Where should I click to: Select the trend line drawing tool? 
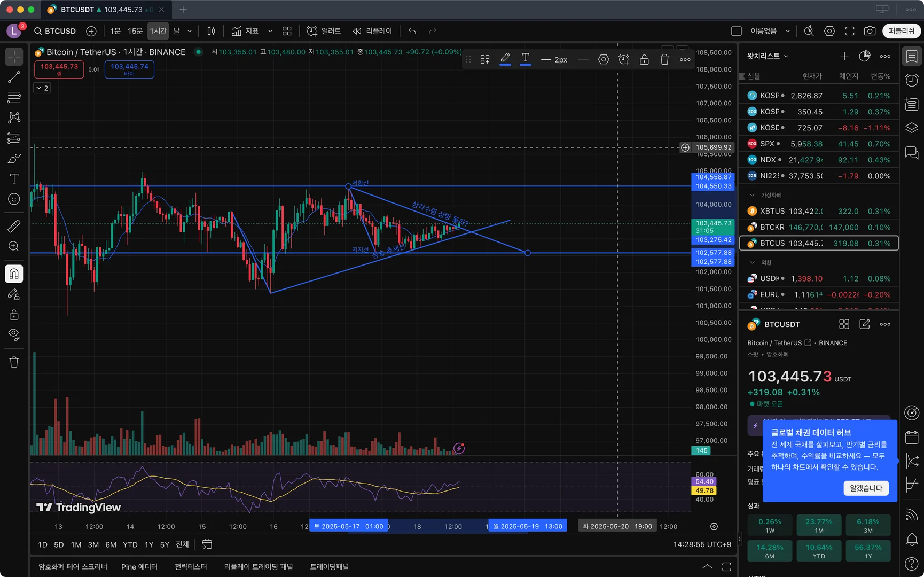14,77
